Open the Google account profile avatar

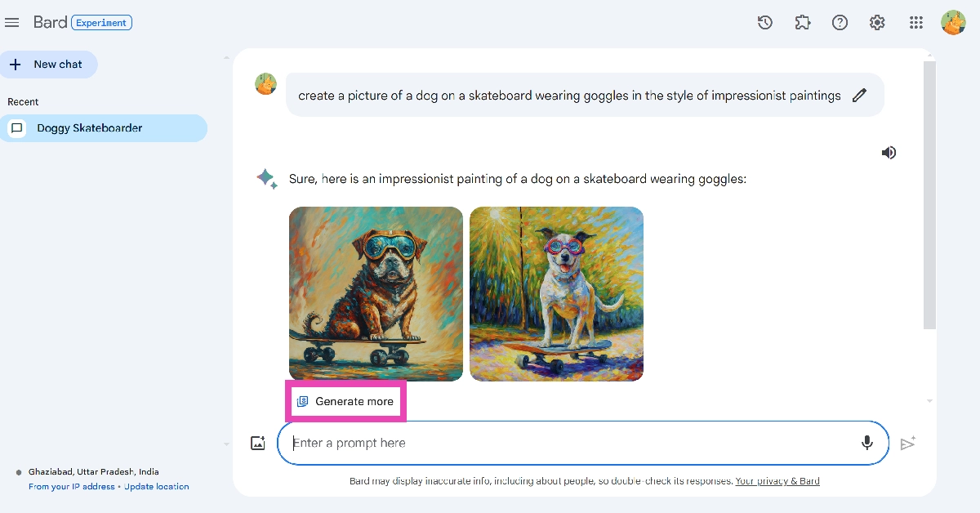coord(953,23)
